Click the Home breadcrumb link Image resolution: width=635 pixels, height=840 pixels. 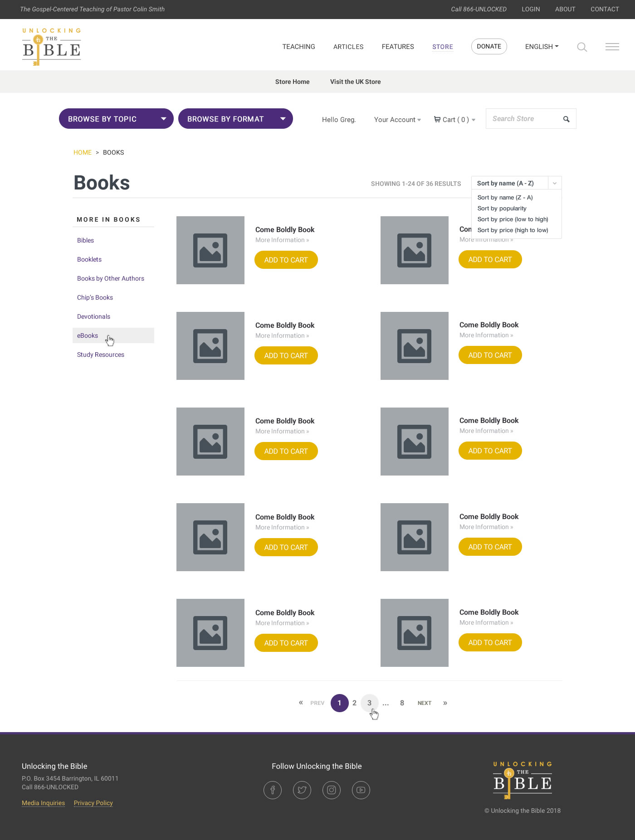click(x=83, y=152)
